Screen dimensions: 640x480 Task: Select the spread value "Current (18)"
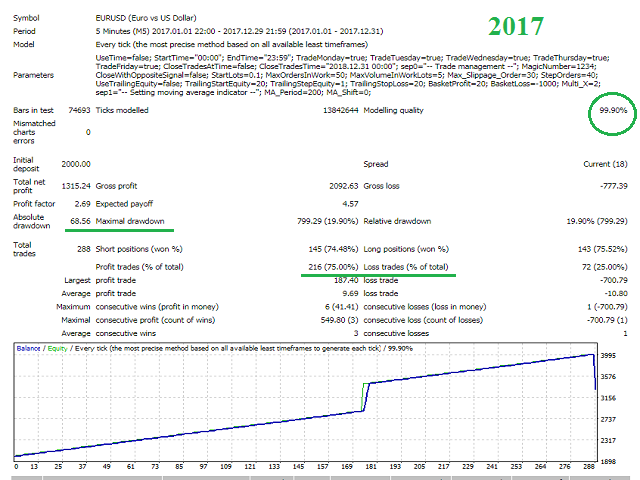(605, 164)
